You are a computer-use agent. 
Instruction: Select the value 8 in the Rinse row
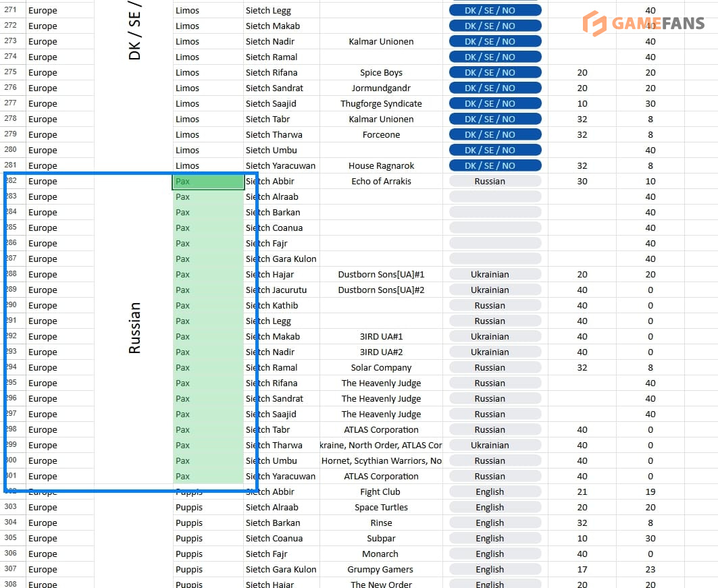click(650, 523)
